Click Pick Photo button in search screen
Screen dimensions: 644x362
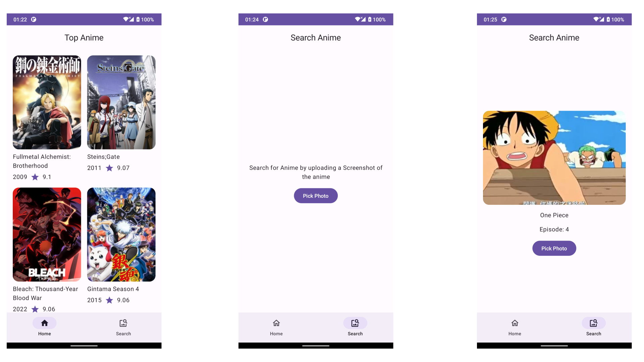(315, 196)
